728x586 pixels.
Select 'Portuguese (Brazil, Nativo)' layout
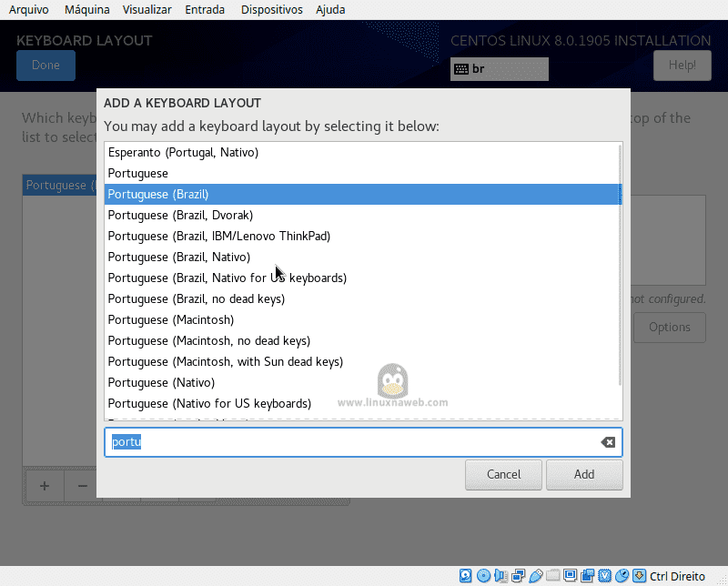[x=361, y=257]
